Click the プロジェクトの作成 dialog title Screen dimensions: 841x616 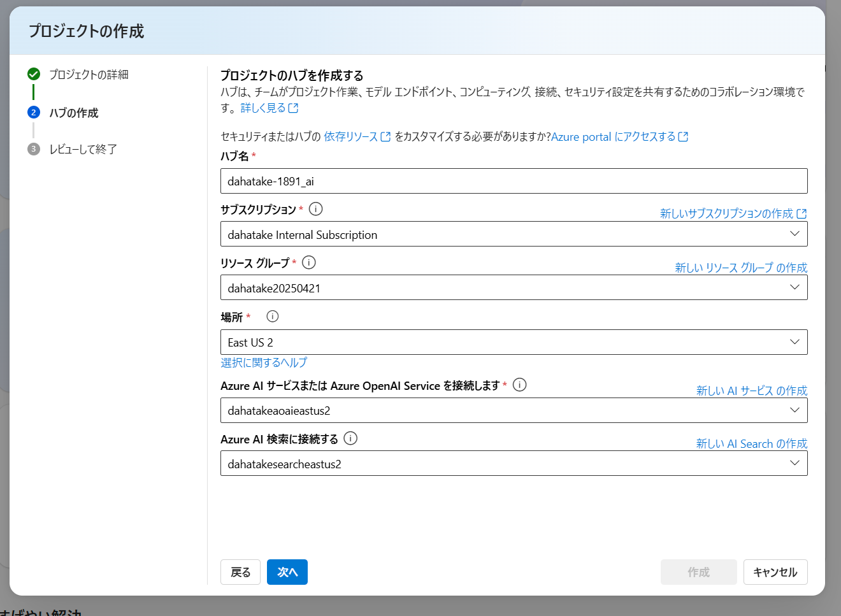pyautogui.click(x=87, y=31)
